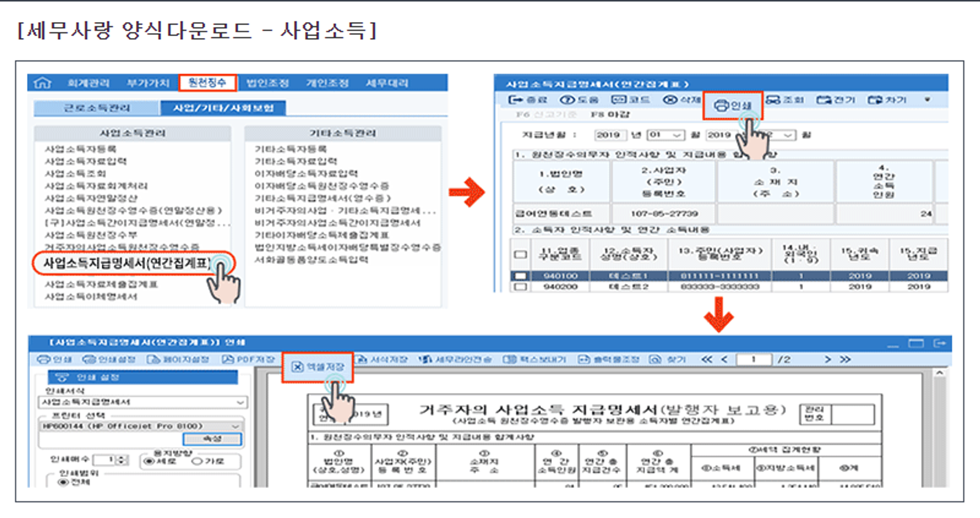Select the 테스트2 cell
This screenshot has height=518, width=980.
pyautogui.click(x=628, y=287)
